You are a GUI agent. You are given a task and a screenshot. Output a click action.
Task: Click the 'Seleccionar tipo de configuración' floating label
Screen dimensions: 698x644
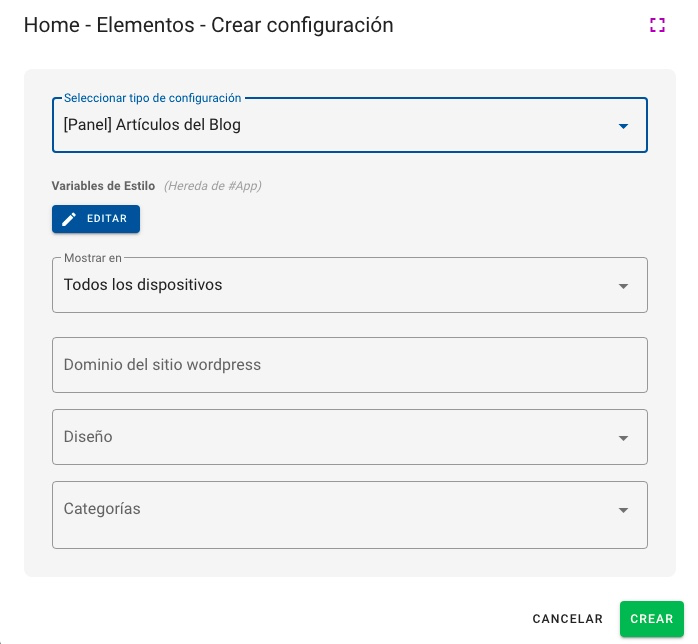152,98
